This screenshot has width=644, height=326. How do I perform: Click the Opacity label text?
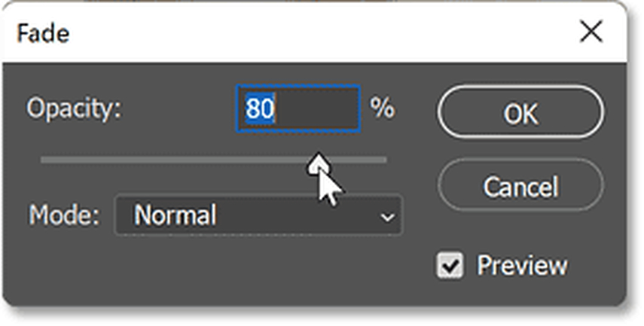coord(73,109)
